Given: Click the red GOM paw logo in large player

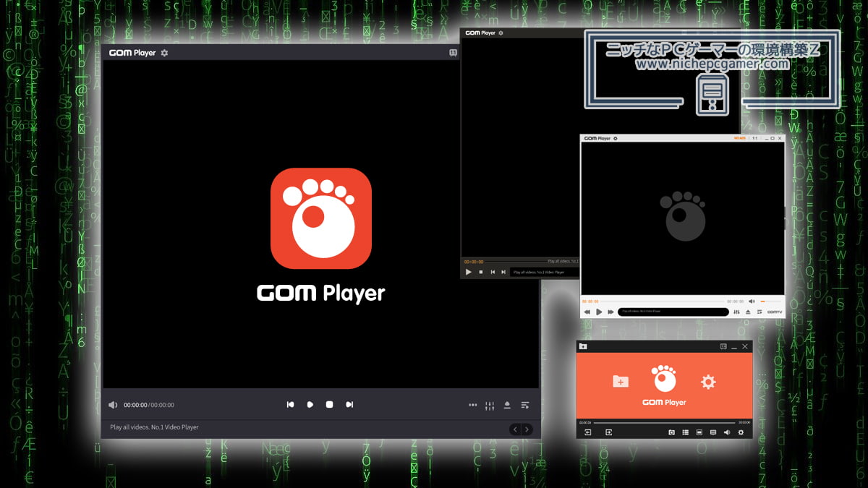Looking at the screenshot, I should click(321, 218).
